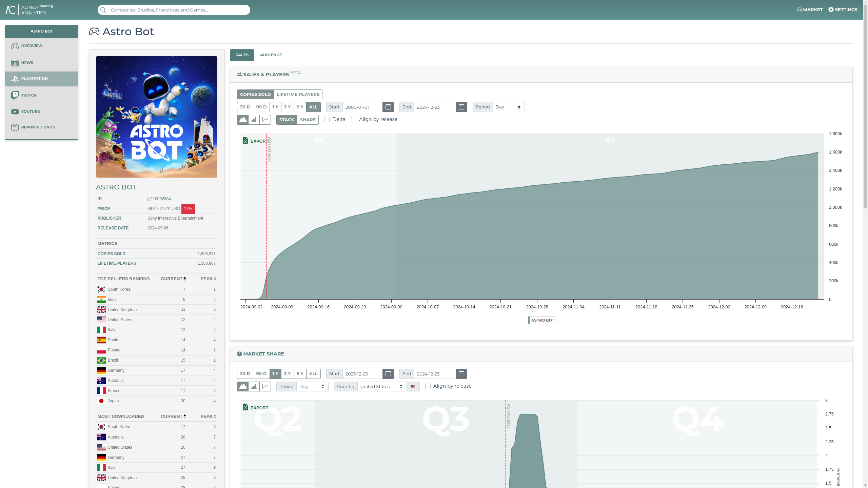Screen dimensions: 868x488
Task: Switch Market Share chart to area view
Action: (243, 386)
